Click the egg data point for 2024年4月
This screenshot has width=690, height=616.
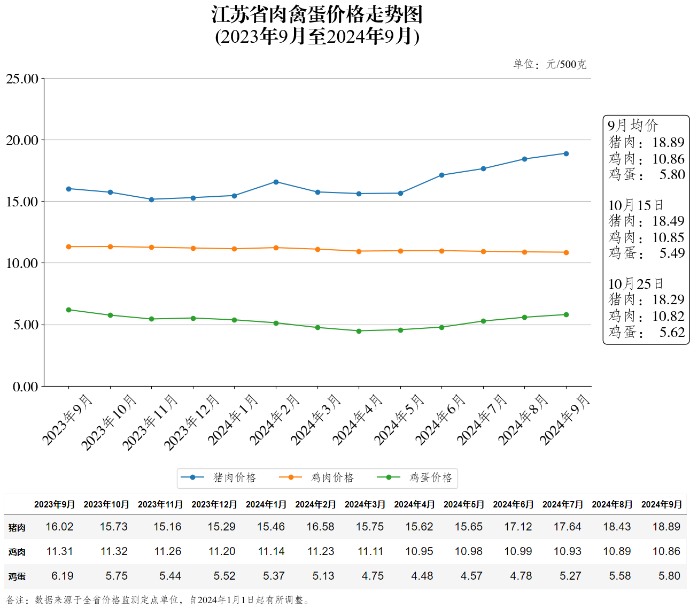359,331
